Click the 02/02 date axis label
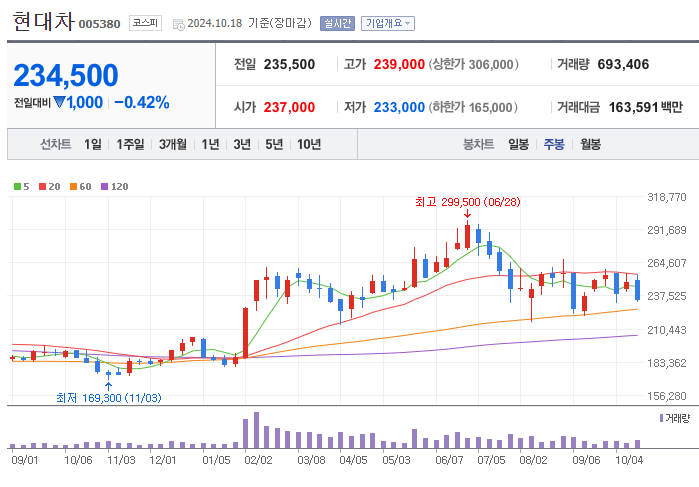The height and width of the screenshot is (487, 699). click(258, 460)
